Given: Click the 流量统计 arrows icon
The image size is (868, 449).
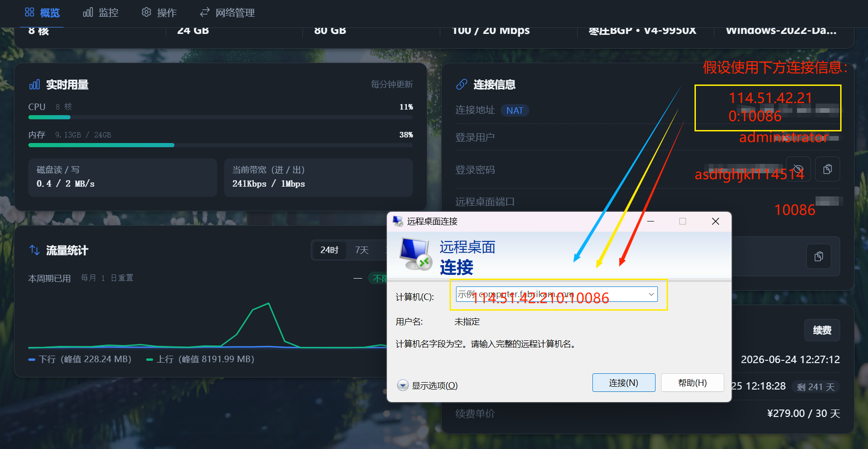Looking at the screenshot, I should coord(34,250).
